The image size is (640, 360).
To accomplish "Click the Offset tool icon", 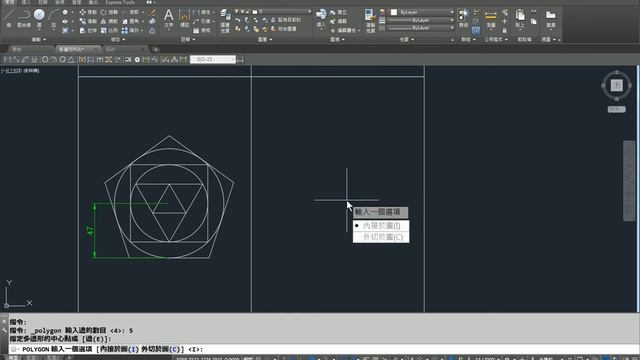I will [x=152, y=30].
